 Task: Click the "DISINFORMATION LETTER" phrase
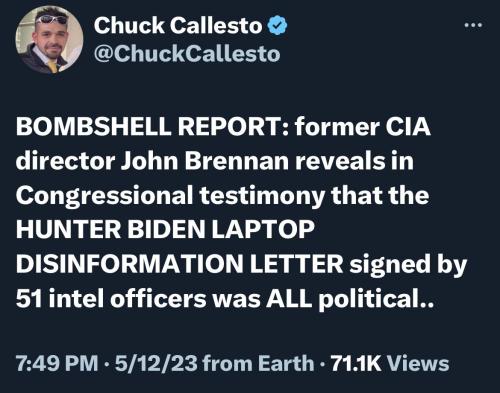tap(179, 264)
